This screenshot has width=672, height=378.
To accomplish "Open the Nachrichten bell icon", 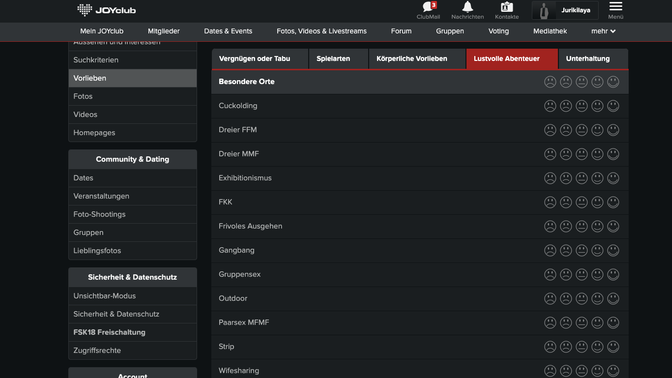I will pos(468,7).
